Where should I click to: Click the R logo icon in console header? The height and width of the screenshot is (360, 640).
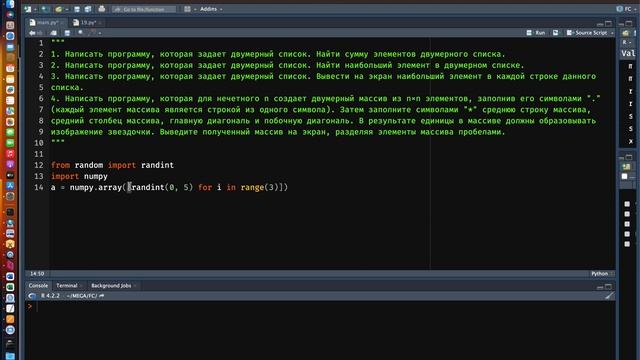point(32,296)
